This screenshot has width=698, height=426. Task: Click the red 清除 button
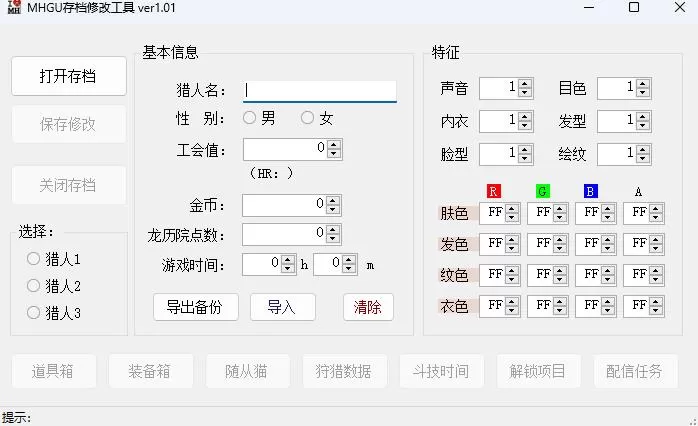click(x=368, y=307)
